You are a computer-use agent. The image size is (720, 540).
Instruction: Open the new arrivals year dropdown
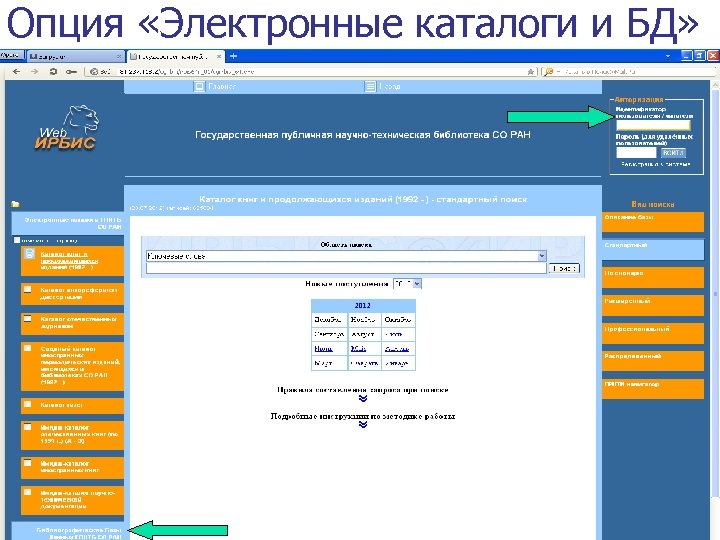[417, 284]
